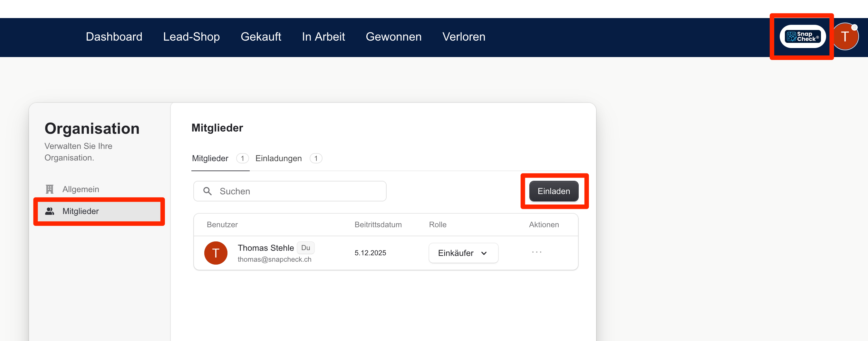The height and width of the screenshot is (341, 868).
Task: Open the Dashboard page
Action: (x=114, y=37)
